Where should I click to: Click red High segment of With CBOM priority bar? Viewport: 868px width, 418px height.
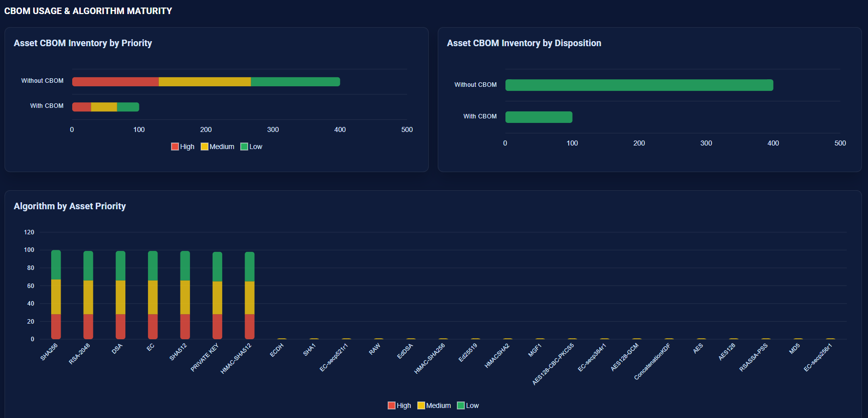[82, 107]
